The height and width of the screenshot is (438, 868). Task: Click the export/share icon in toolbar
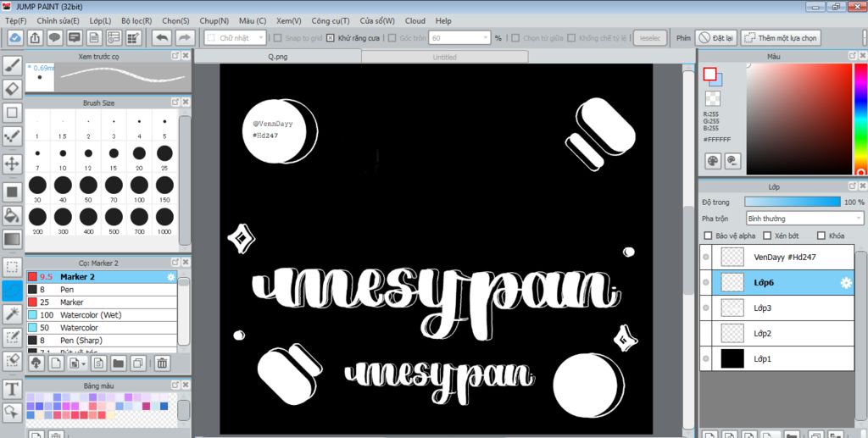pos(35,37)
